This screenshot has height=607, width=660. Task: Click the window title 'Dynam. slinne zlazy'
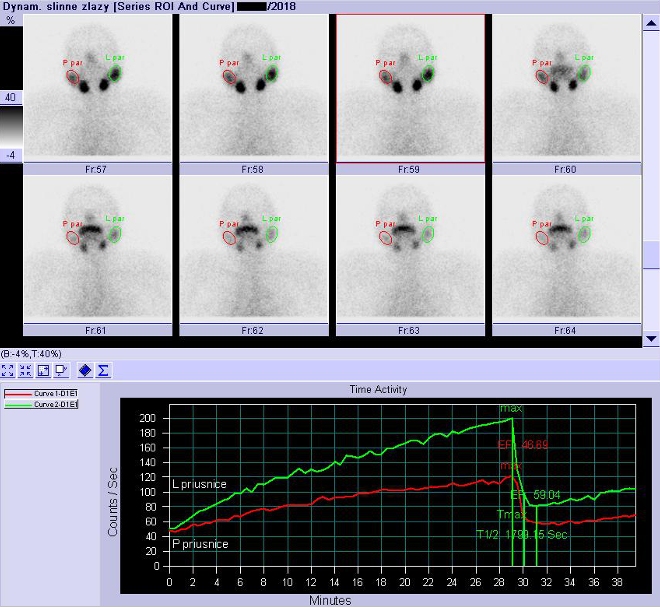pos(56,6)
